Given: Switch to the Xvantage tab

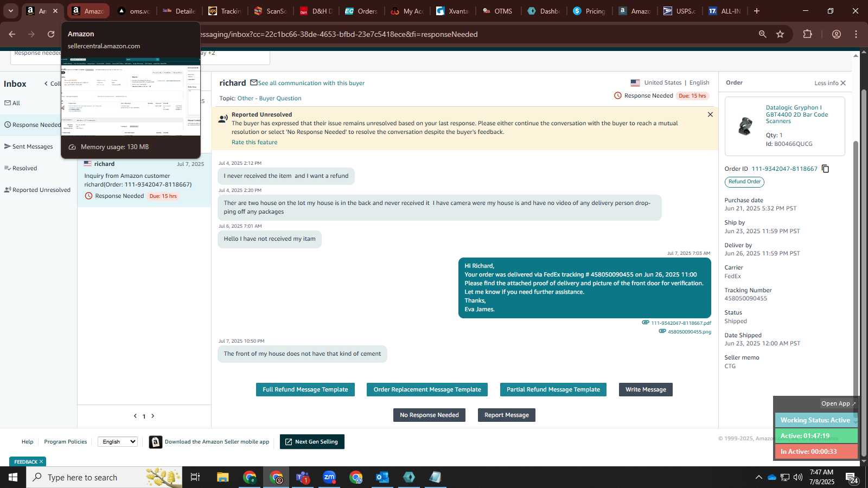Looking at the screenshot, I should pyautogui.click(x=454, y=11).
